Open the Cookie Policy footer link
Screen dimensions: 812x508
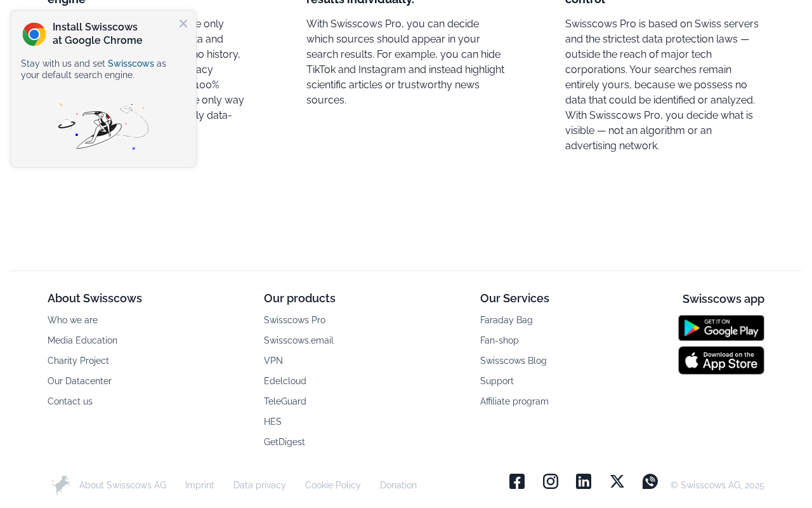tap(333, 485)
